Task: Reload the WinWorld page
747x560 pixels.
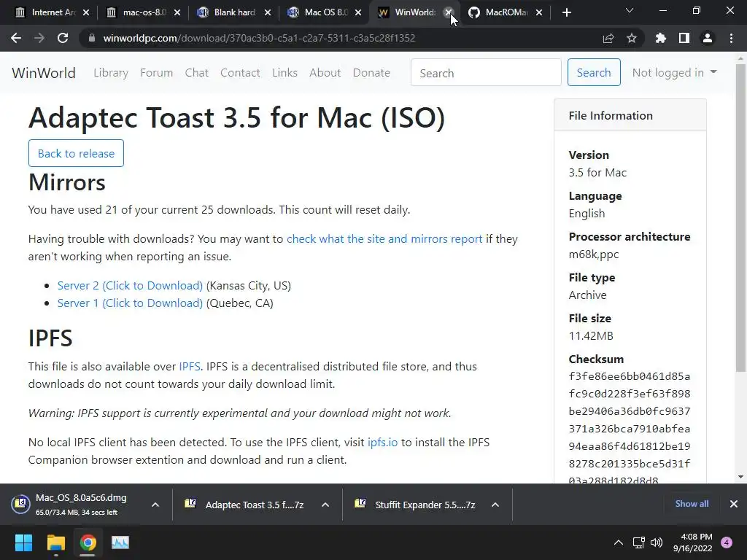Action: pyautogui.click(x=63, y=38)
